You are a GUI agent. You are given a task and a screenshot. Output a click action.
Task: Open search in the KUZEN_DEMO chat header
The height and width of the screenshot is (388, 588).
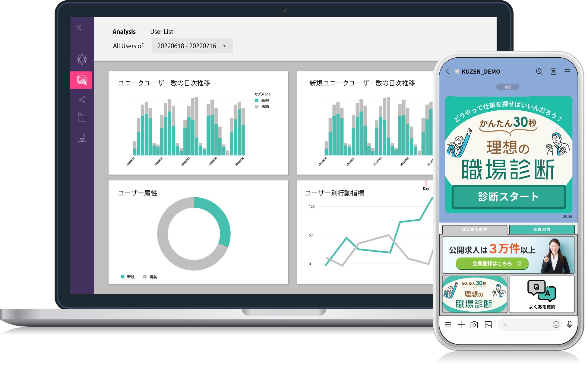coord(539,72)
